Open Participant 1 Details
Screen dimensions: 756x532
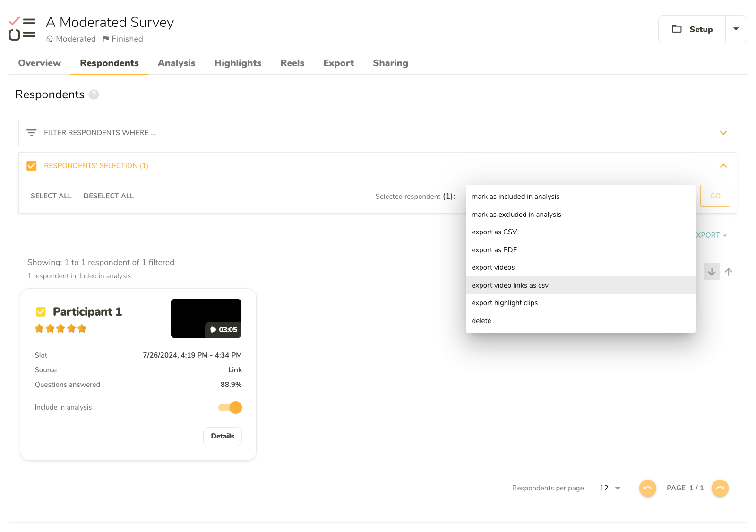[x=223, y=436]
